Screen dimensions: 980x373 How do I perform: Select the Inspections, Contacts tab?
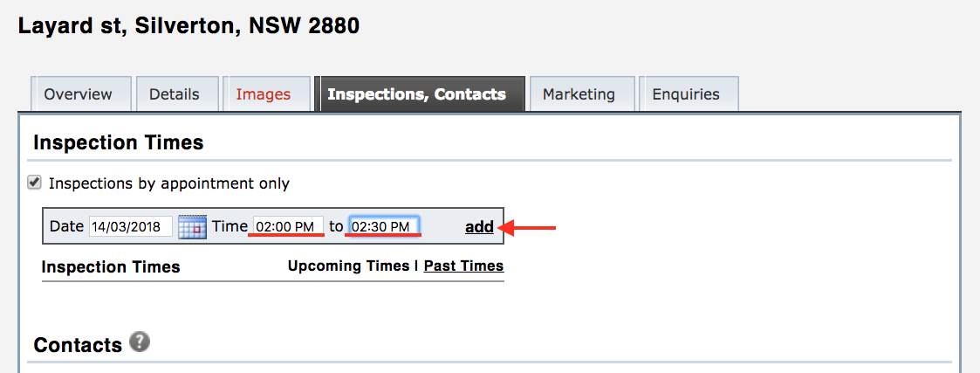point(416,94)
